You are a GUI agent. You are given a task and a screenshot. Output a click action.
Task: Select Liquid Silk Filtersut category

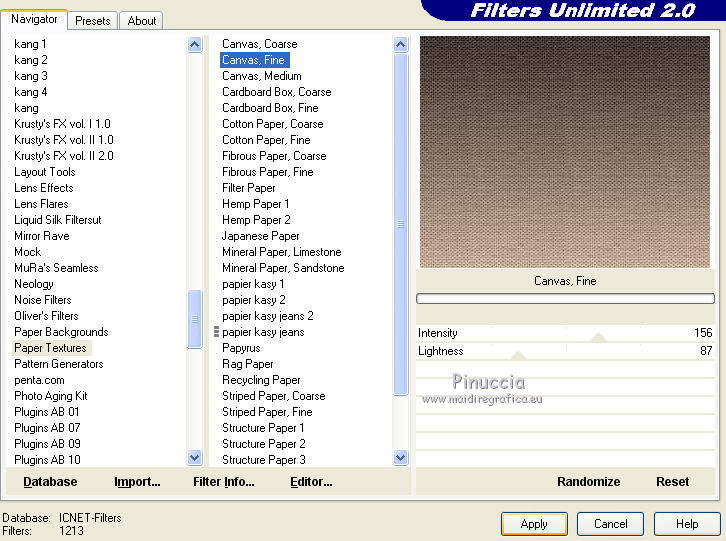[x=57, y=220]
